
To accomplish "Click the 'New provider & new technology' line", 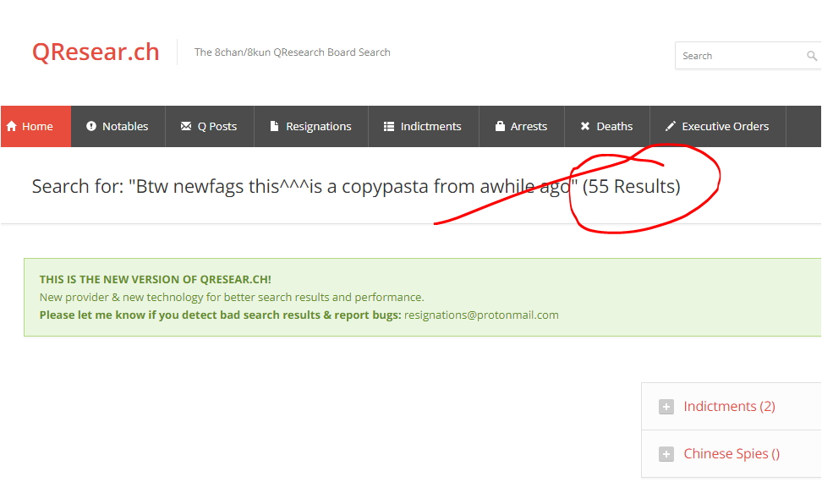I will coord(232,298).
